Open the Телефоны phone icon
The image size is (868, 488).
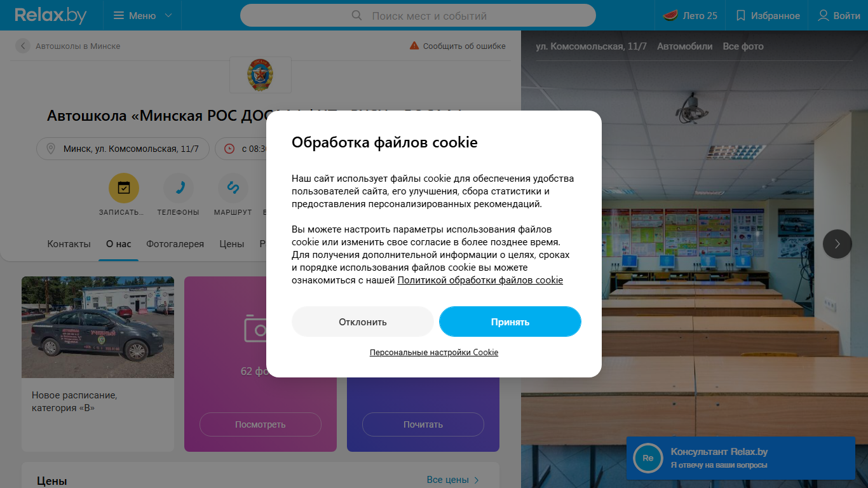point(179,187)
